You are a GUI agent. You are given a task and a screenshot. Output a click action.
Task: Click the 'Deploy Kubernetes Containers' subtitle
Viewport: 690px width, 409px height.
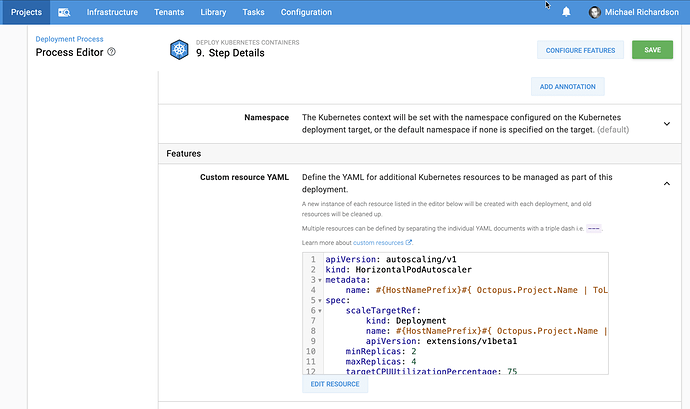247,42
